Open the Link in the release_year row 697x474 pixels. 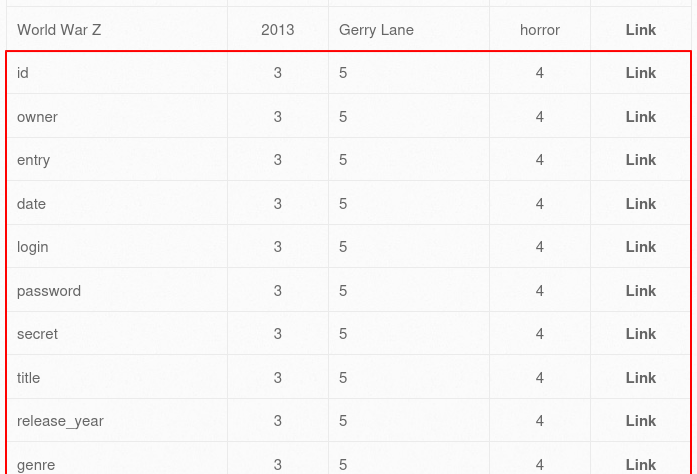coord(641,421)
